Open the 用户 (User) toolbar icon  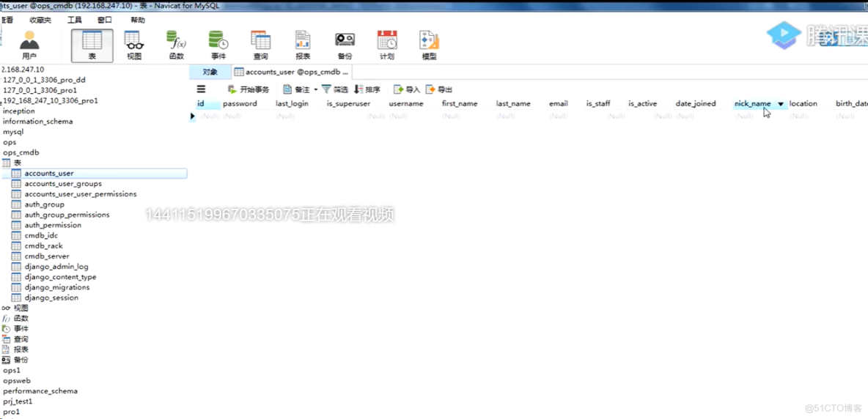pos(29,45)
